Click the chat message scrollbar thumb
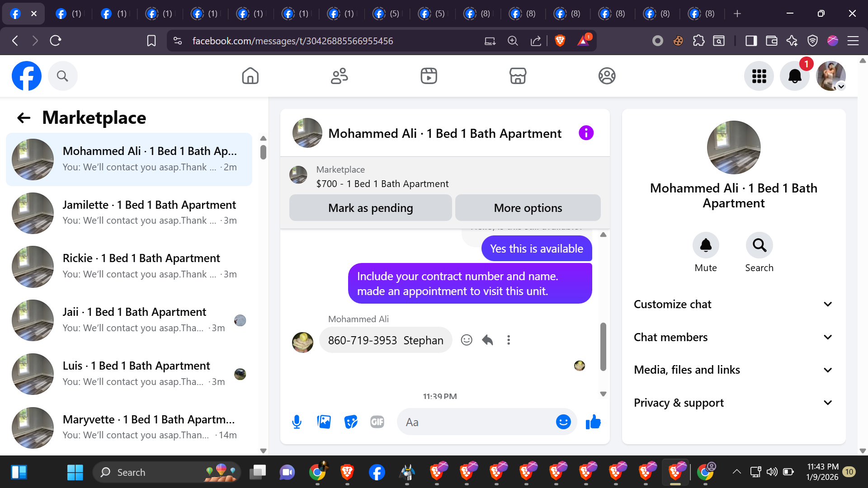Screen dimensions: 868x488 [x=603, y=347]
